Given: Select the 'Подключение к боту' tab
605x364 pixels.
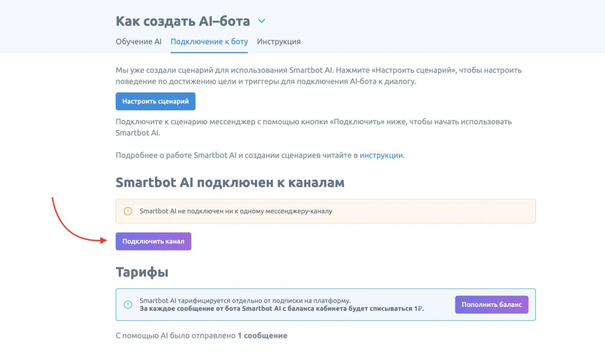Looking at the screenshot, I should coord(209,42).
